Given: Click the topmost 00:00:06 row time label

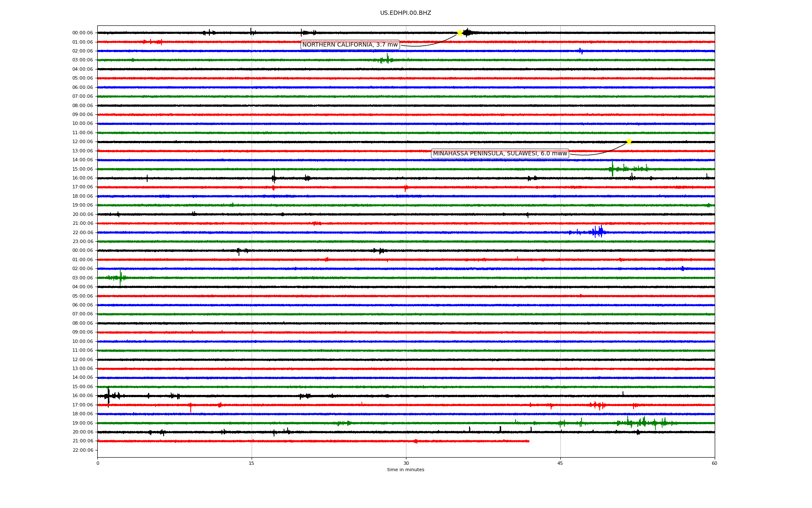Looking at the screenshot, I should coord(82,33).
